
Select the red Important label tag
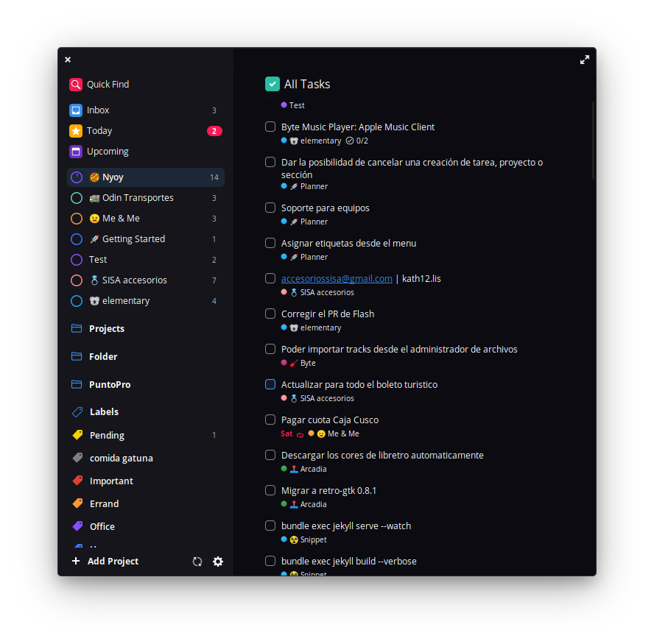click(77, 481)
